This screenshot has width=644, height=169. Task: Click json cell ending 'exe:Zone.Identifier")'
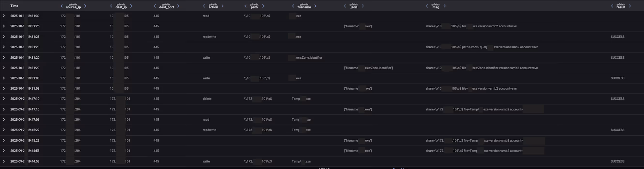pos(368,68)
